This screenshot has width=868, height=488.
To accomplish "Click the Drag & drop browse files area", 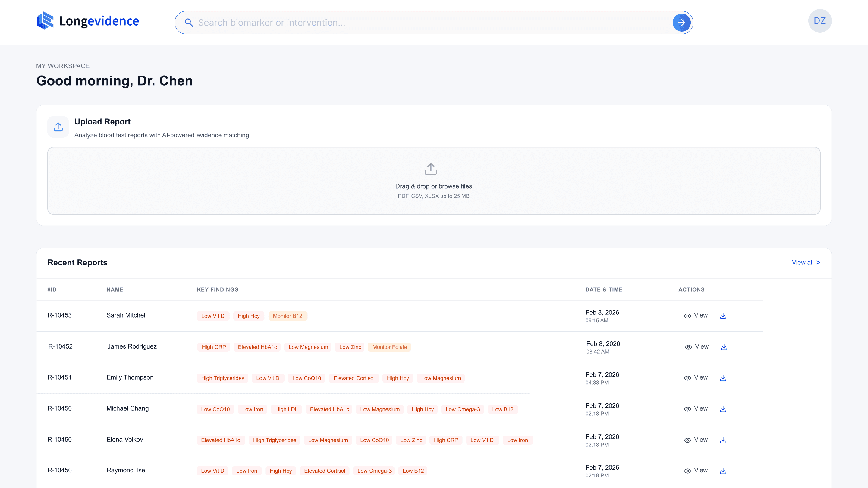I will click(433, 186).
